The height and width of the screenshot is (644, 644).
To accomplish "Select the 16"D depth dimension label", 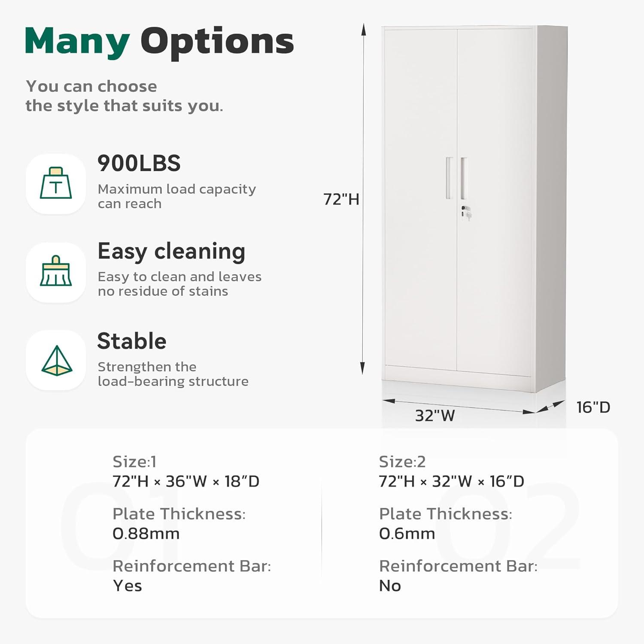I will [593, 407].
